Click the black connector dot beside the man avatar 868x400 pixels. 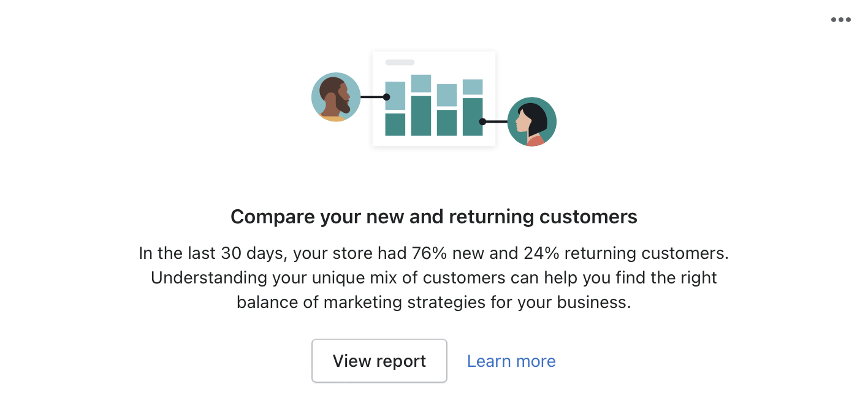coord(386,97)
